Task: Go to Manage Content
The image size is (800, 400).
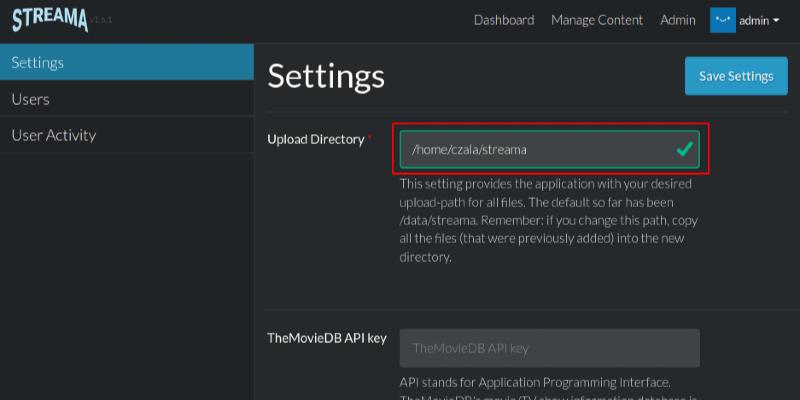Action: point(597,20)
